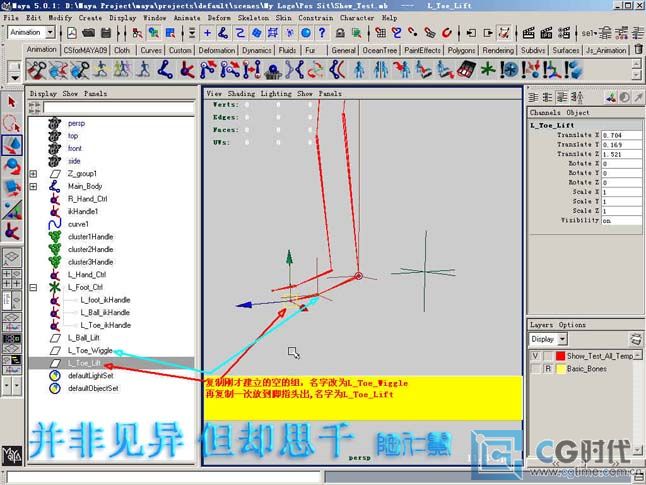646x485 pixels.
Task: Switch to the Deformation shelf tab
Action: [217, 50]
